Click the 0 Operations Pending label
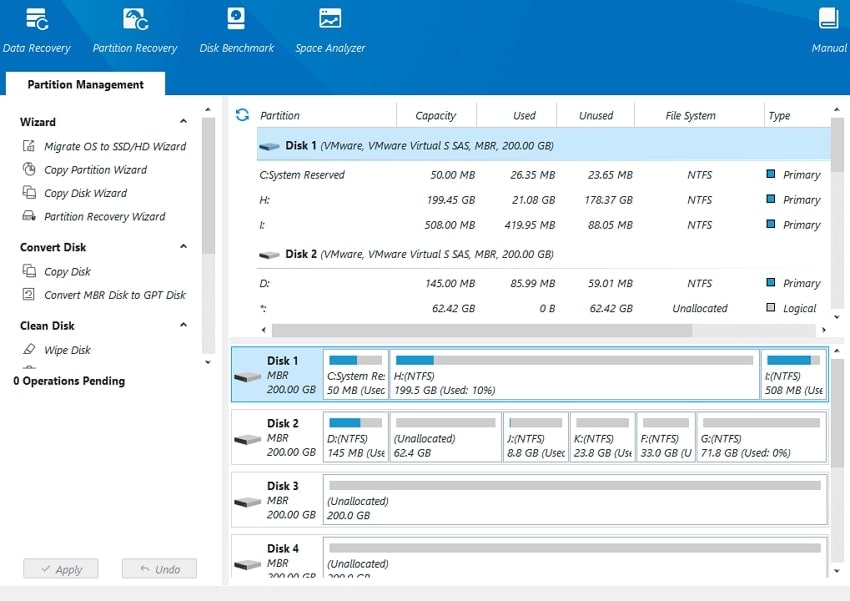Viewport: 850px width, 601px height. tap(69, 381)
